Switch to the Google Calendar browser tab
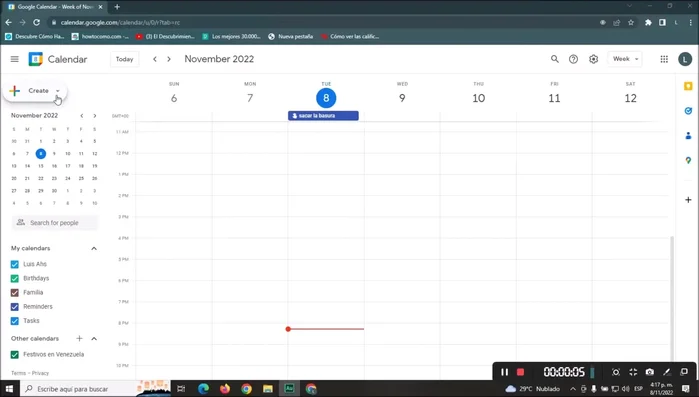Viewport: 699px width, 397px height. pos(55,7)
